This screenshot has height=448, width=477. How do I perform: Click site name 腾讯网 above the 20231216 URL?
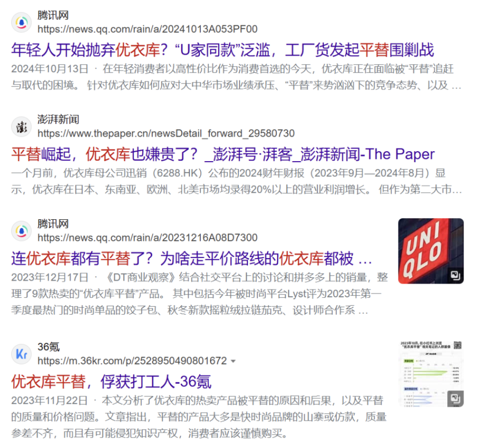53,224
